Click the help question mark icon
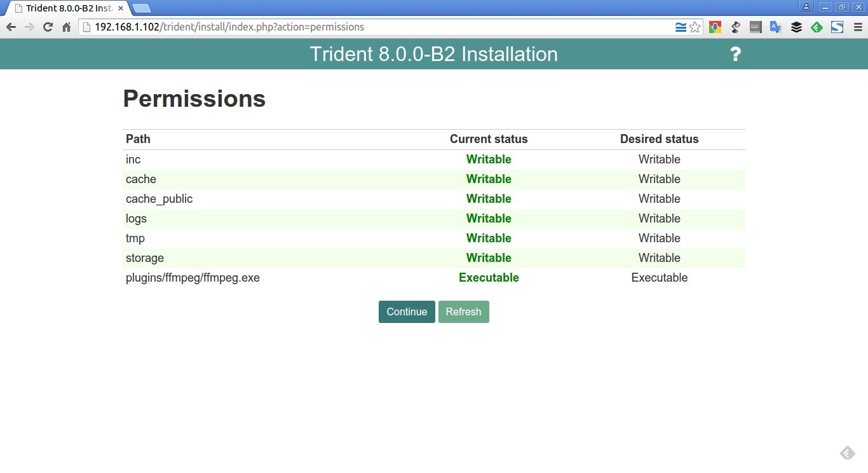The image size is (868, 473). point(735,54)
